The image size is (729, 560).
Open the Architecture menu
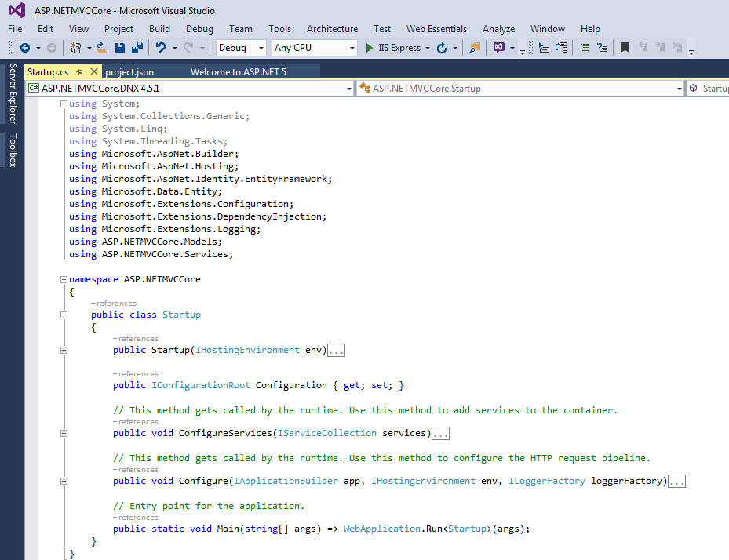click(x=333, y=29)
